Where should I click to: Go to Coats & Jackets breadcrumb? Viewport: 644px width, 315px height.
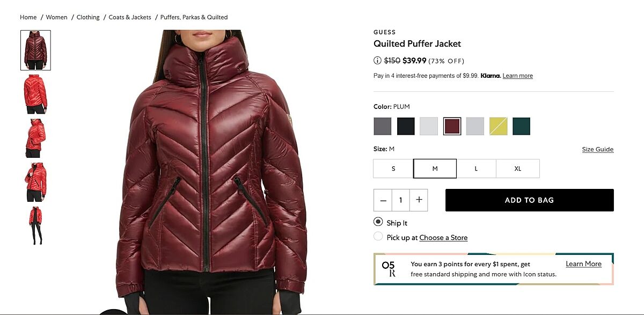pyautogui.click(x=130, y=17)
